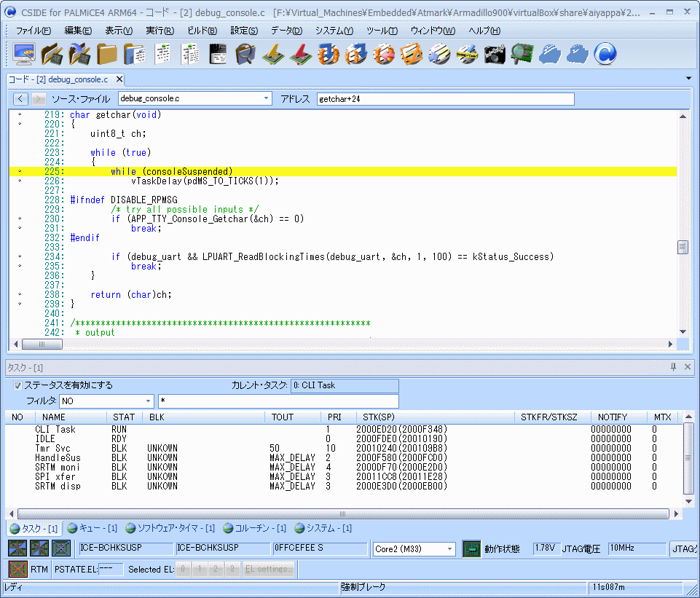
Task: Open the ビルド(B) menu
Action: 202,31
